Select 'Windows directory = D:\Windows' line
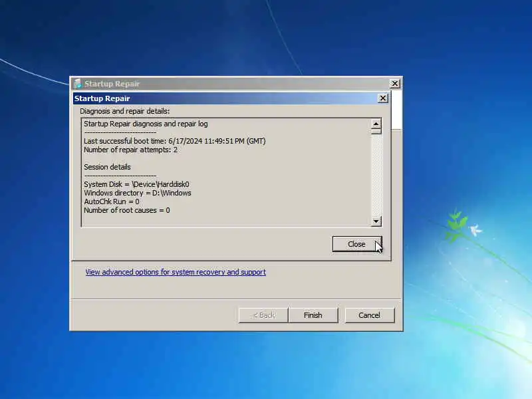 point(138,193)
